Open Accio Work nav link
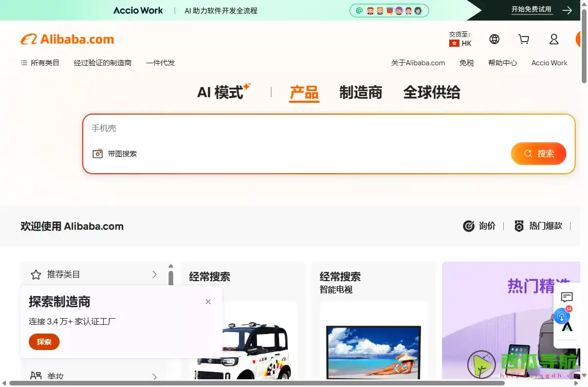588x387 pixels. (549, 63)
